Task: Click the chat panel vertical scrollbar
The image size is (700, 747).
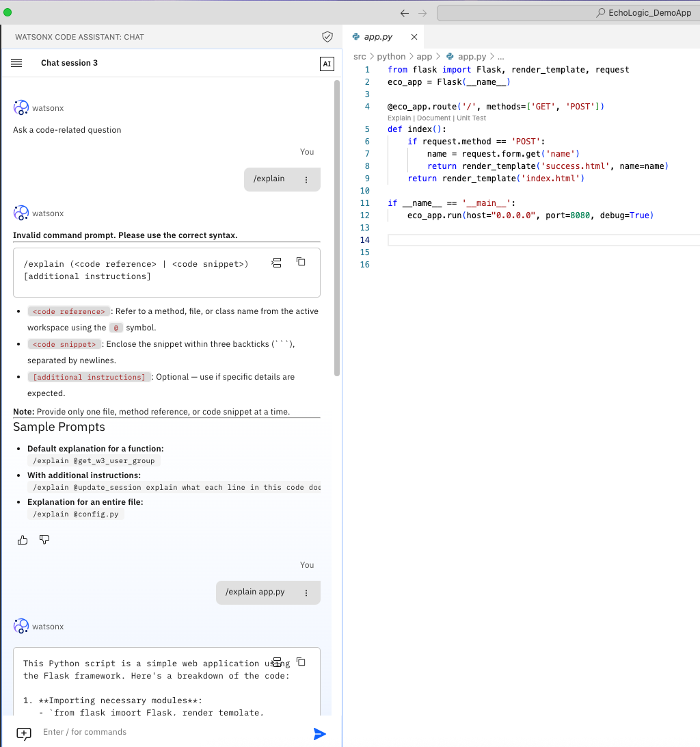Action: pyautogui.click(x=337, y=228)
